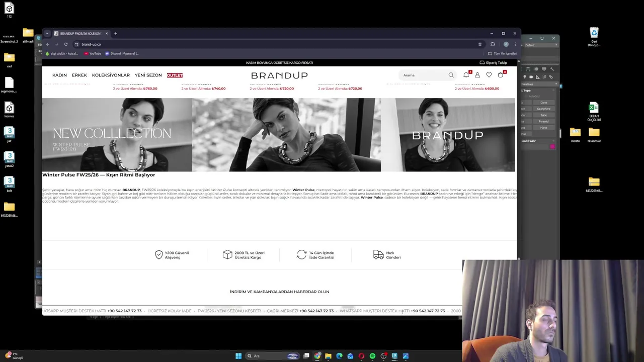This screenshot has height=362, width=644.
Task: Click Sipariş Takip link
Action: pos(493,63)
